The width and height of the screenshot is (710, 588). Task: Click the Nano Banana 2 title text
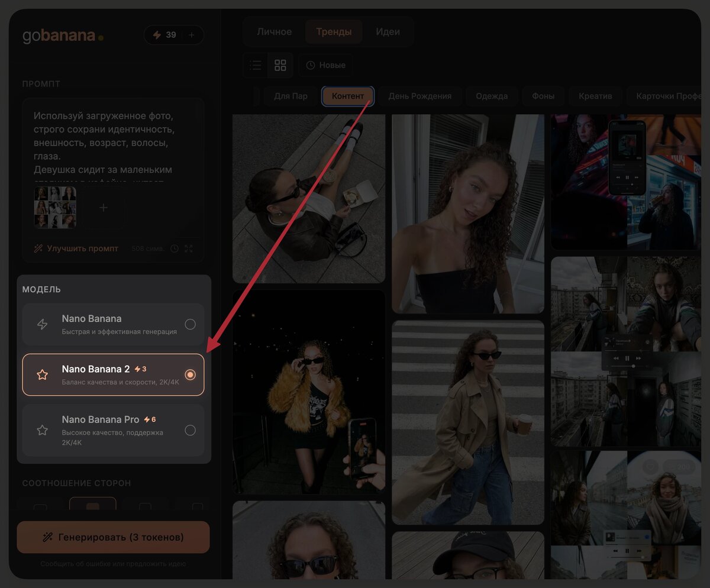point(96,369)
